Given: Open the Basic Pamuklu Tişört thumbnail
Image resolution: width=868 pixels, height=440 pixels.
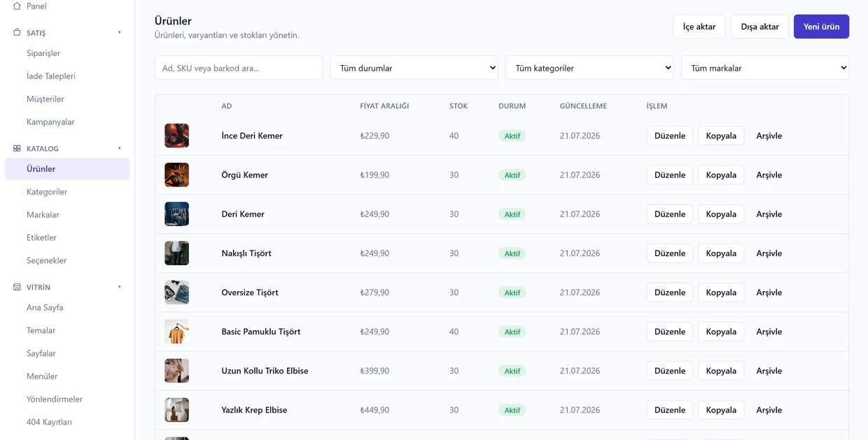Looking at the screenshot, I should pos(176,332).
